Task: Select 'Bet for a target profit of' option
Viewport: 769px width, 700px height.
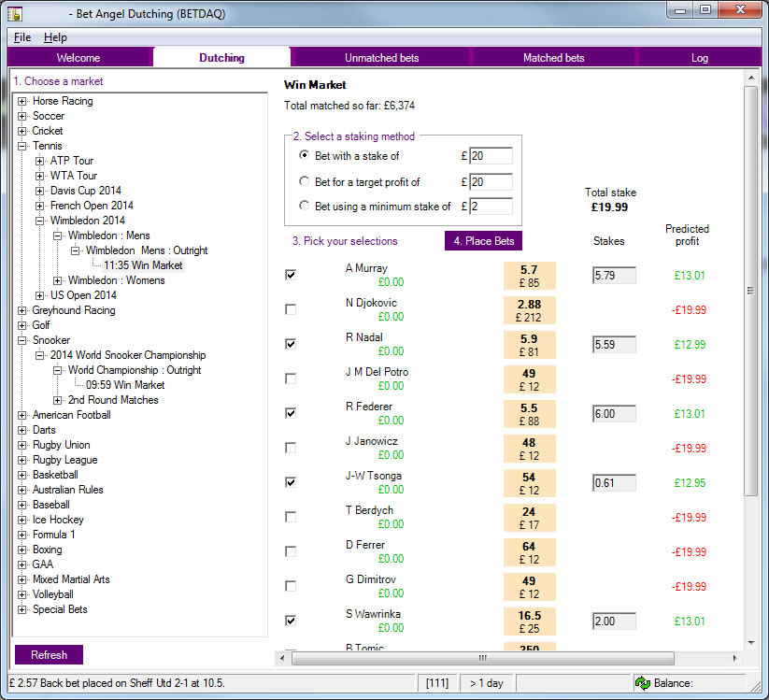Action: (304, 181)
